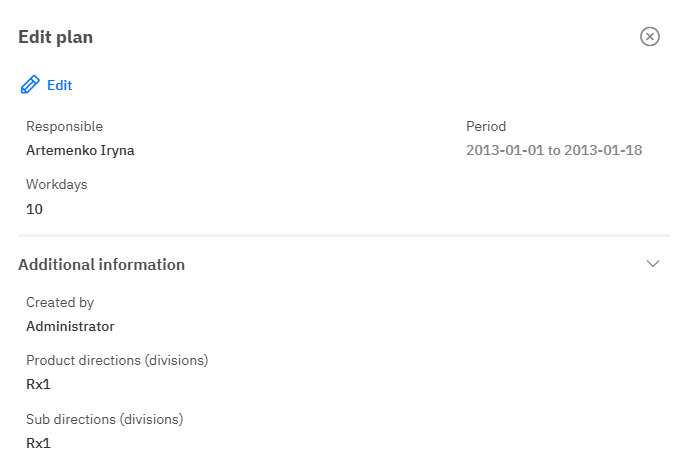690x463 pixels.
Task: Click the Edit plan title
Action: click(x=56, y=37)
